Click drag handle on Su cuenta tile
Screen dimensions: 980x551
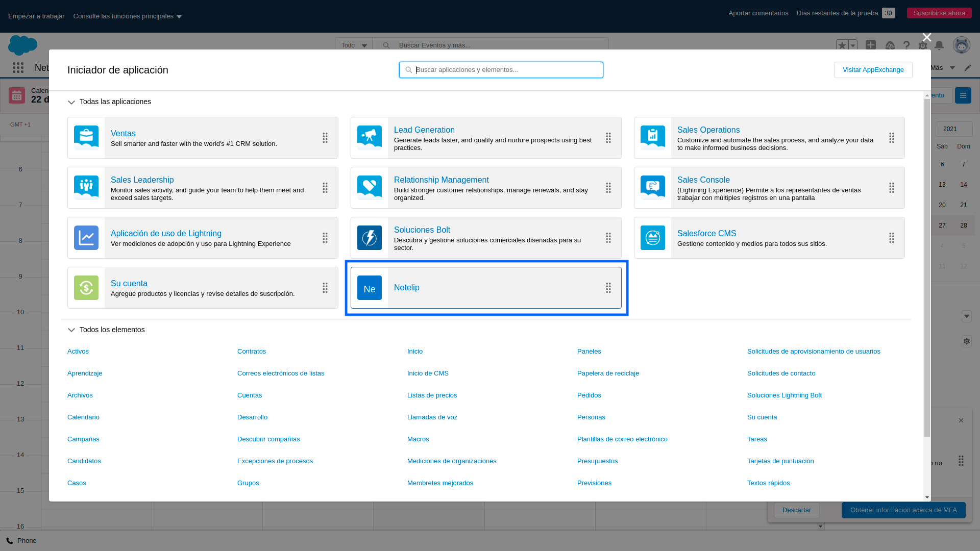coord(325,288)
